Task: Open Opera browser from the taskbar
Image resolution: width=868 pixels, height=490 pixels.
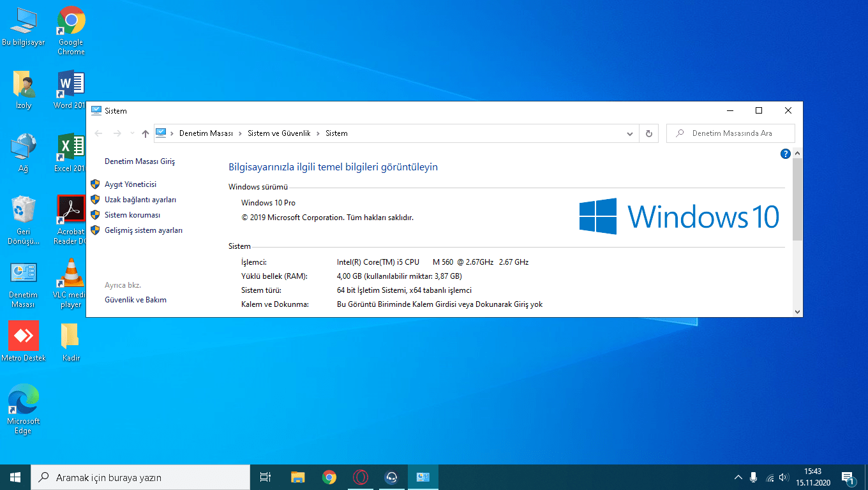Action: (x=361, y=477)
